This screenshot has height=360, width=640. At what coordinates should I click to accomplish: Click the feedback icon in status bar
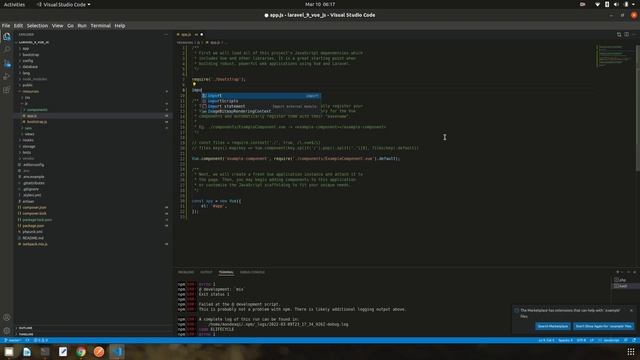[x=626, y=340]
